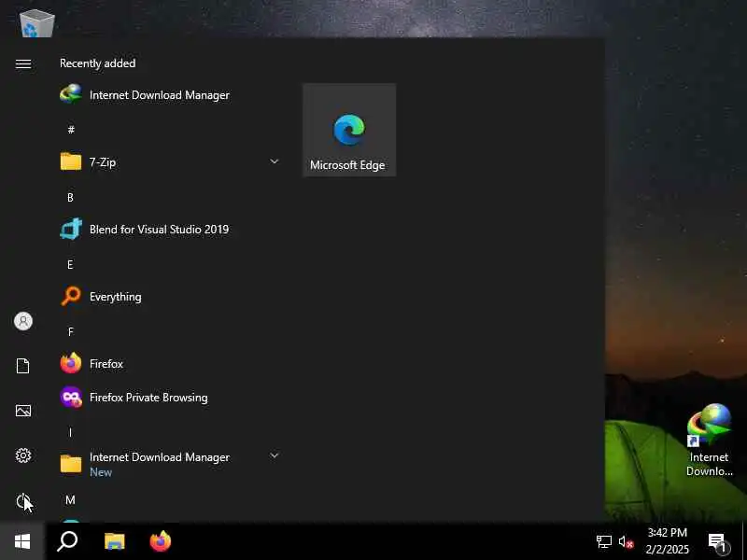The width and height of the screenshot is (747, 560).
Task: Click the B letter header
Action: click(71, 197)
